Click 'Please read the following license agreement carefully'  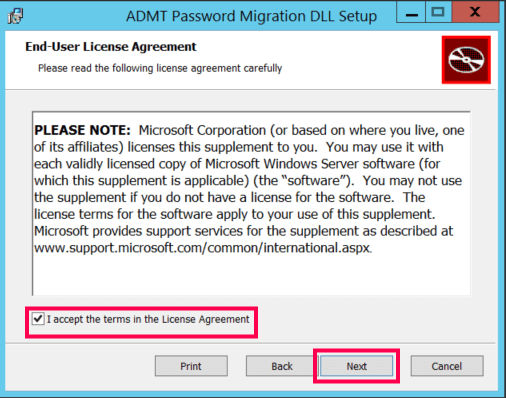tap(160, 68)
